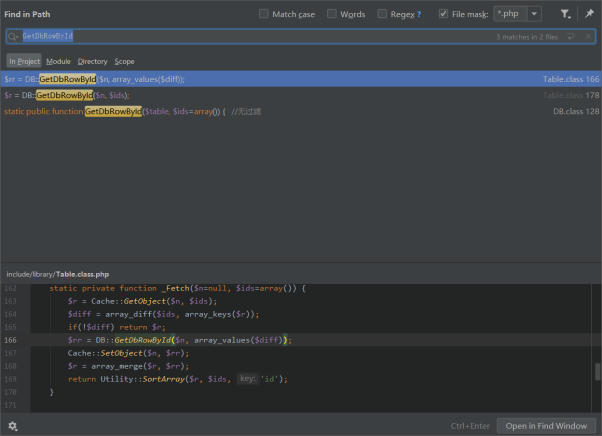Click the new line icon in search field
The width and height of the screenshot is (602, 436).
tap(570, 36)
